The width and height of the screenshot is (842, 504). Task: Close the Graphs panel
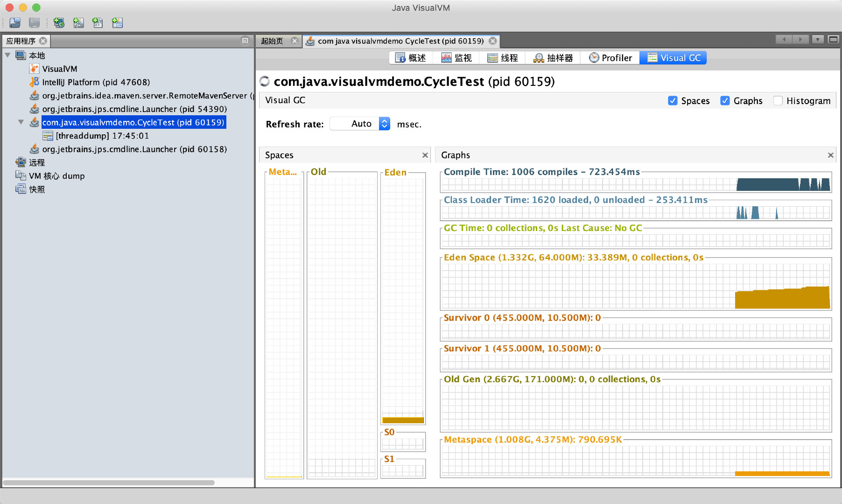coord(830,155)
